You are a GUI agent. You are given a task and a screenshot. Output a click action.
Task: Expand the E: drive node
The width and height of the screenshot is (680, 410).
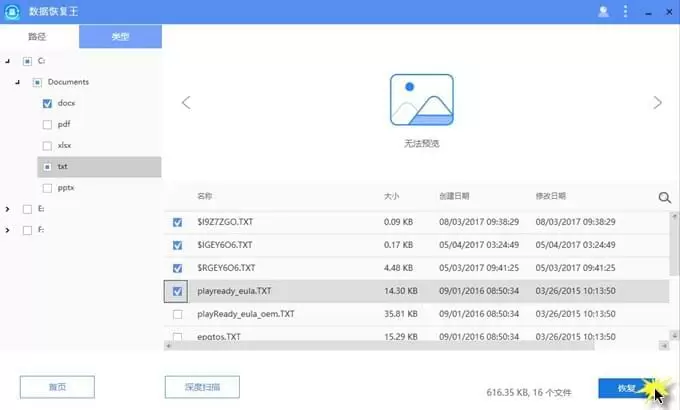pyautogui.click(x=7, y=209)
